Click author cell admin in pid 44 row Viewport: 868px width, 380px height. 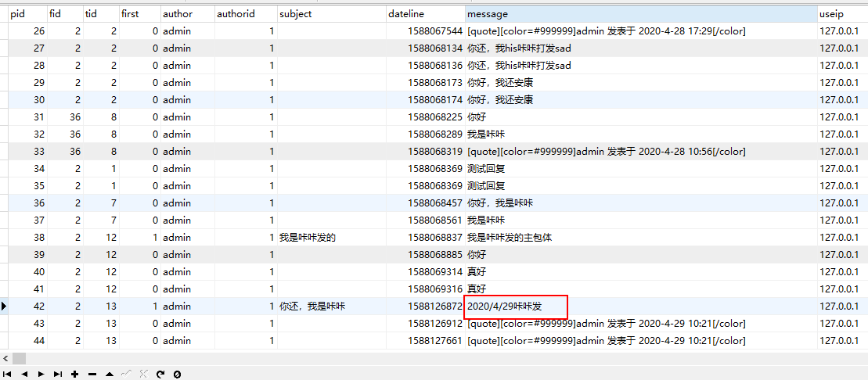pyautogui.click(x=188, y=340)
